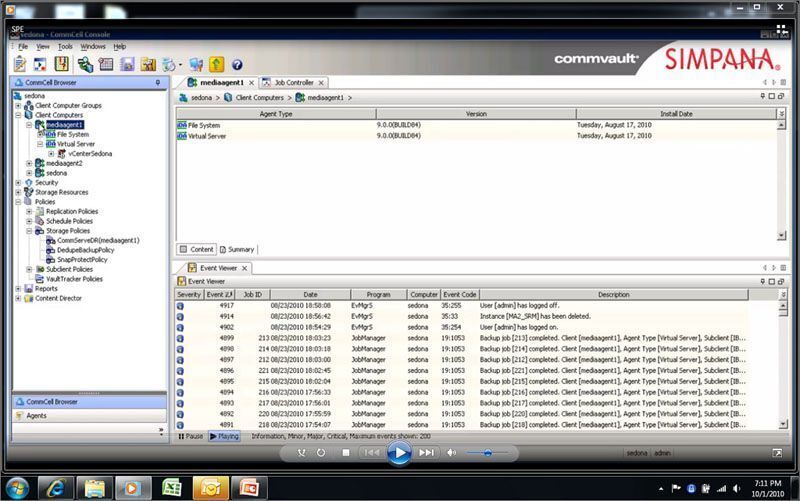The width and height of the screenshot is (800, 501).
Task: Click the green user-and-computer toolbar icon
Action: point(85,64)
